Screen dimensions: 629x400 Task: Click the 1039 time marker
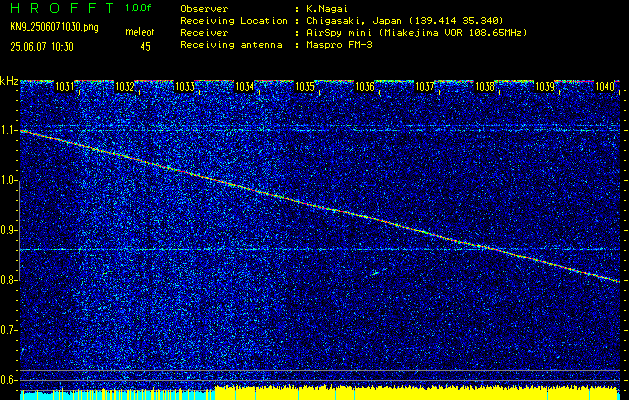pyautogui.click(x=545, y=87)
